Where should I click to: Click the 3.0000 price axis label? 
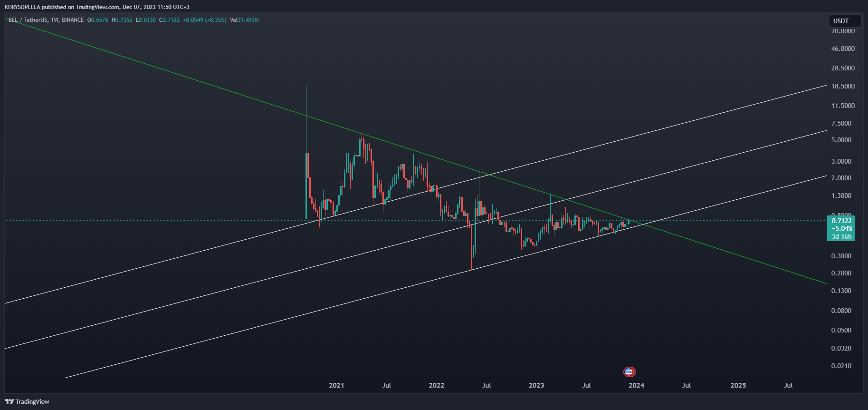[841, 161]
